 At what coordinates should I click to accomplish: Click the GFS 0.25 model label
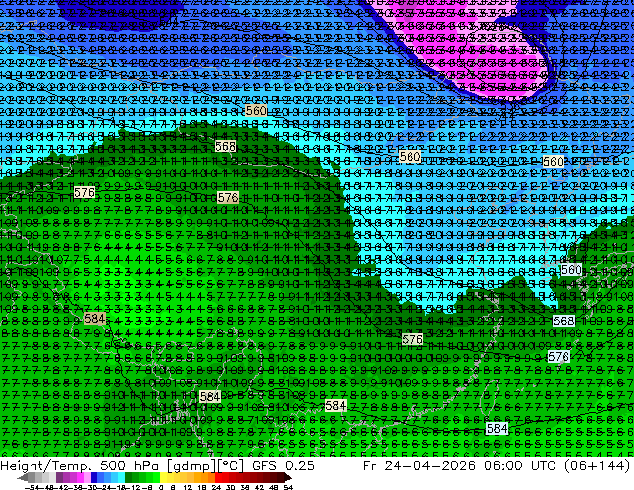(283, 465)
